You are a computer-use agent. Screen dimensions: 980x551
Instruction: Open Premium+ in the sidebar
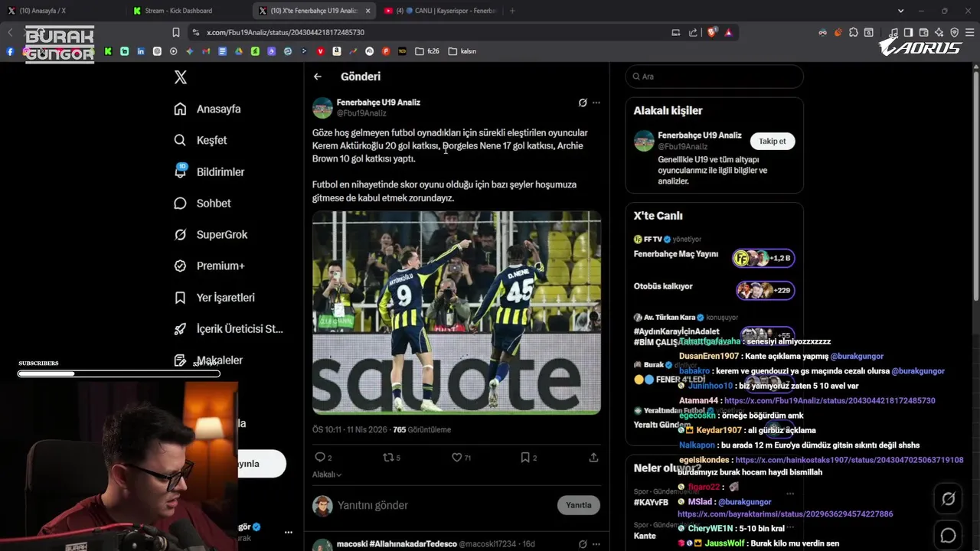tap(209, 266)
